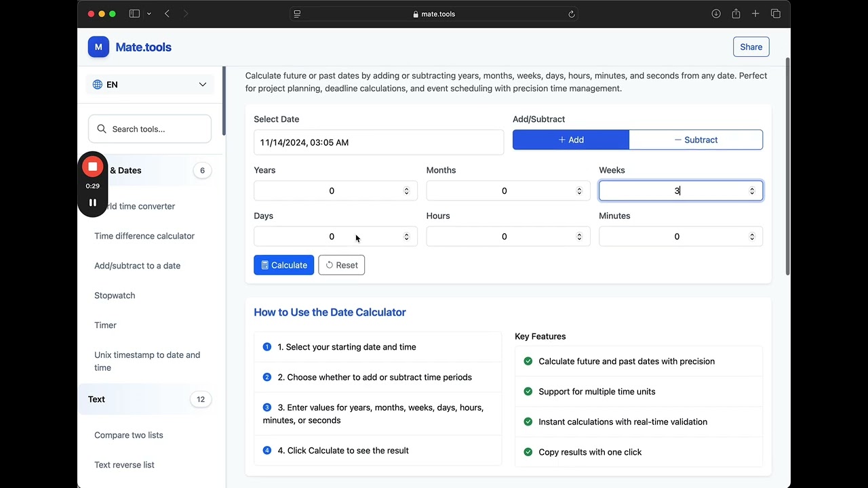Image resolution: width=868 pixels, height=488 pixels.
Task: Click the Years field stepper arrows
Action: (406, 191)
